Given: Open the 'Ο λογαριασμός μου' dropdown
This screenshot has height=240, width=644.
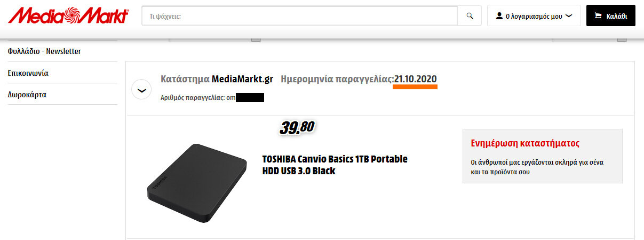Looking at the screenshot, I should (x=534, y=16).
